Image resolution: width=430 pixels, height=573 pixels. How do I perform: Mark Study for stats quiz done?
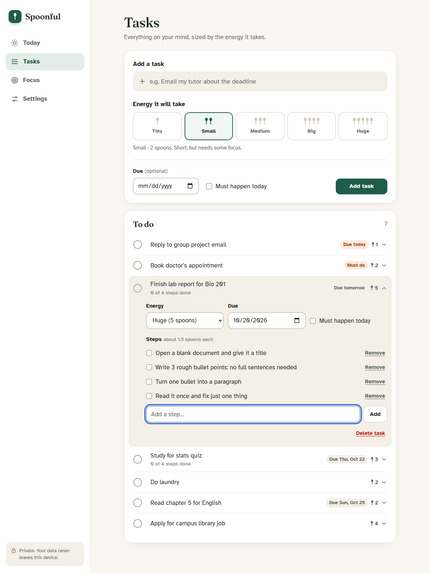(x=138, y=459)
